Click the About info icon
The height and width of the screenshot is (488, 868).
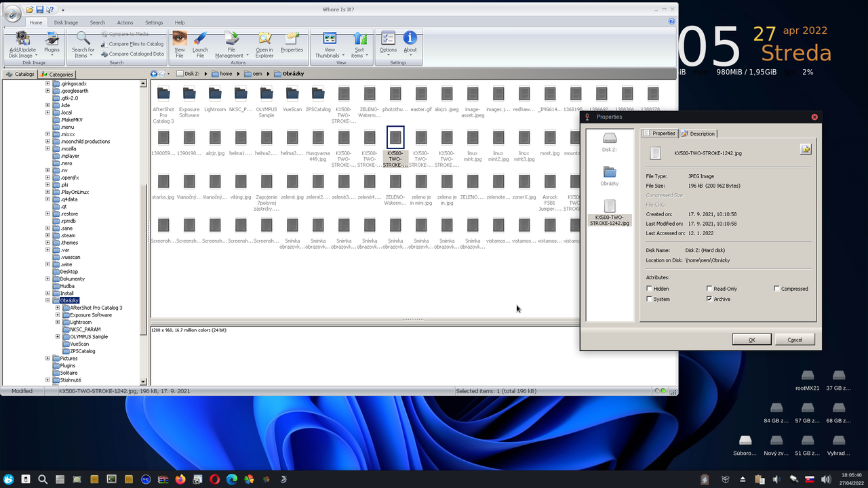click(x=410, y=38)
